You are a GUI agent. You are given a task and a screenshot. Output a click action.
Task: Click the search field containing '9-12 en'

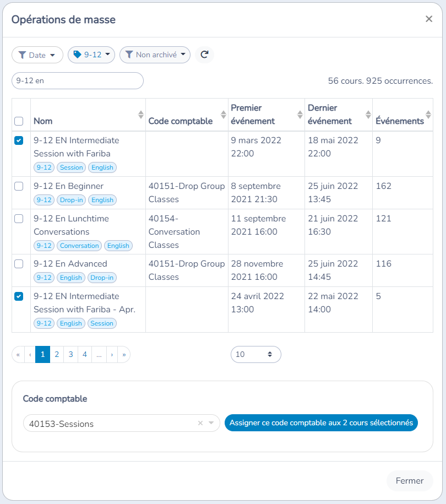click(x=78, y=80)
